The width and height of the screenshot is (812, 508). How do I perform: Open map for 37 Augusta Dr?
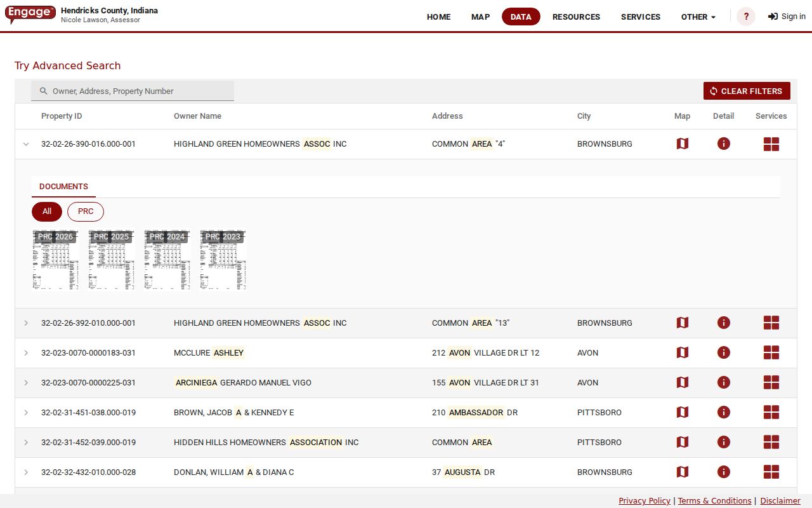pyautogui.click(x=683, y=472)
